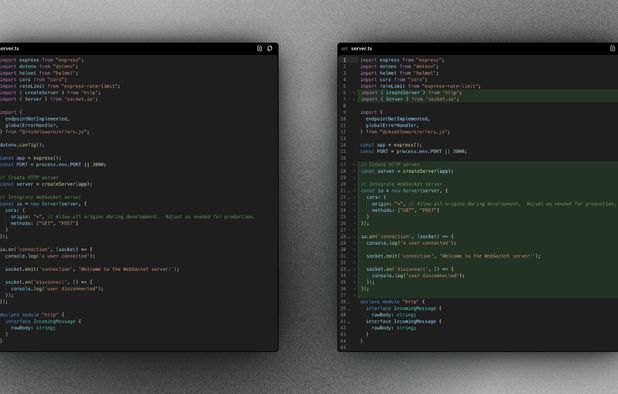Click 'a user connected' log on line 29, right window
Viewport: 618px width, 394px height.
pos(411,243)
